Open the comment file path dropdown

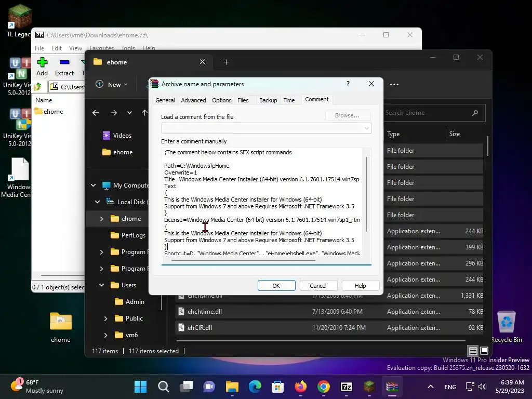(x=366, y=128)
